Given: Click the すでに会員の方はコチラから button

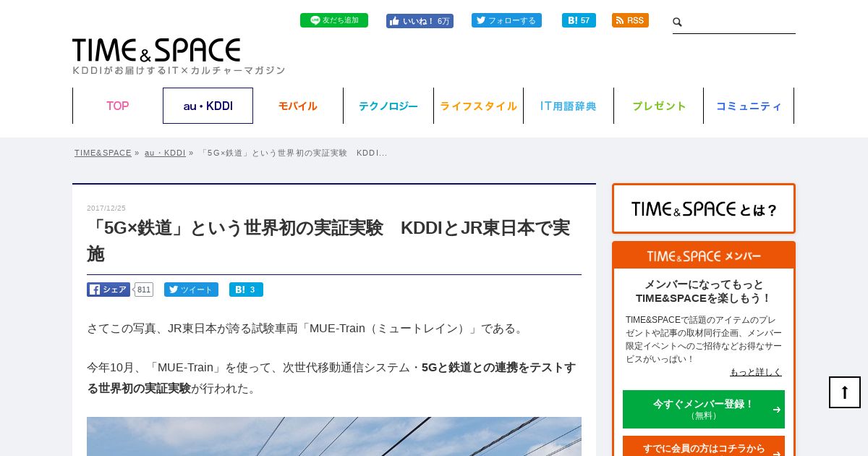Looking at the screenshot, I should [704, 447].
